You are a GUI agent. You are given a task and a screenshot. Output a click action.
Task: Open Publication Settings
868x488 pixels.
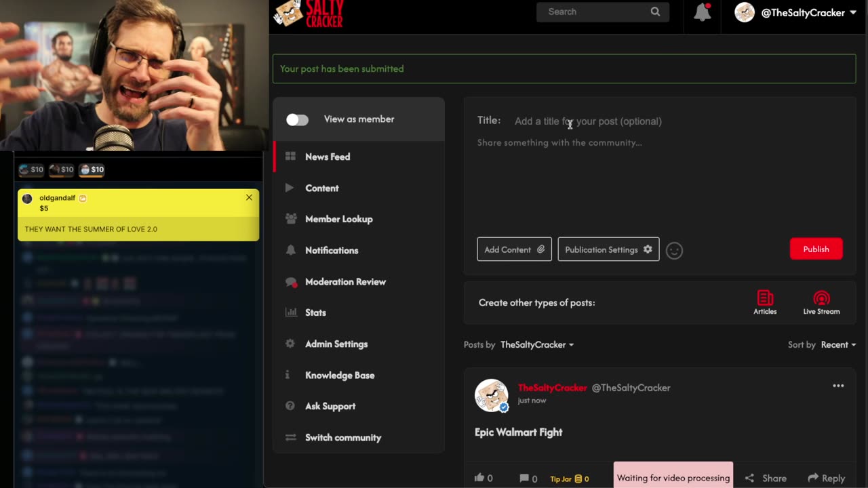click(x=608, y=249)
